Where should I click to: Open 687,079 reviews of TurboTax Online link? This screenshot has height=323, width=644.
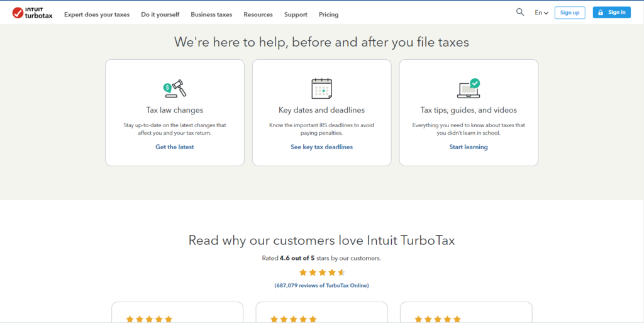click(x=321, y=286)
